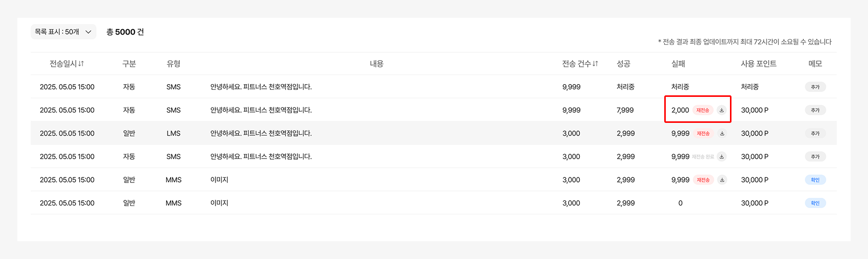Open memo 확인 in last MMS row
The image size is (868, 259).
coord(815,203)
